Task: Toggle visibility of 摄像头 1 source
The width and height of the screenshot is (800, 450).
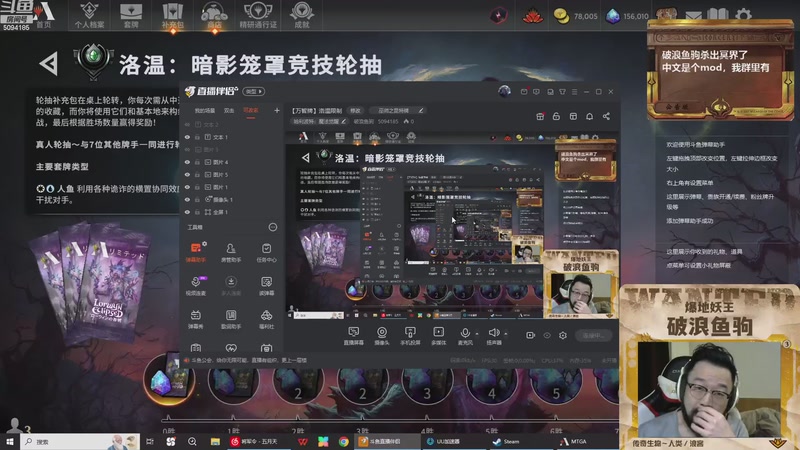Action: 187,199
